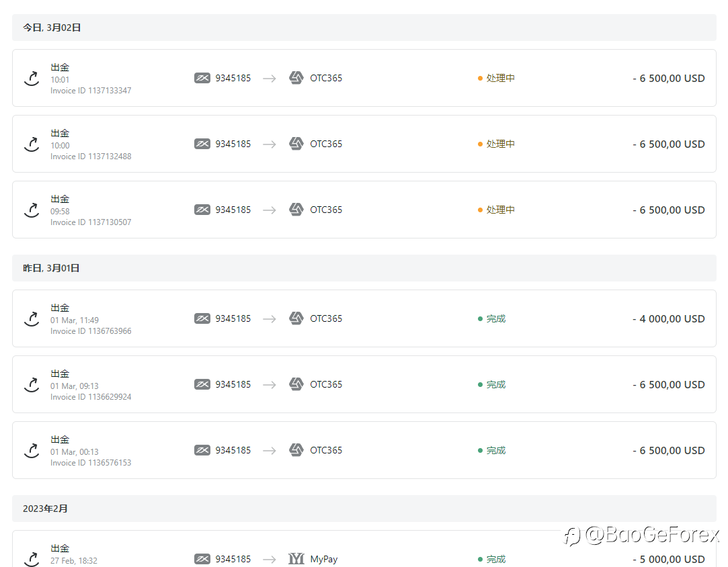Select the 2023年2月 month header

pyautogui.click(x=364, y=508)
